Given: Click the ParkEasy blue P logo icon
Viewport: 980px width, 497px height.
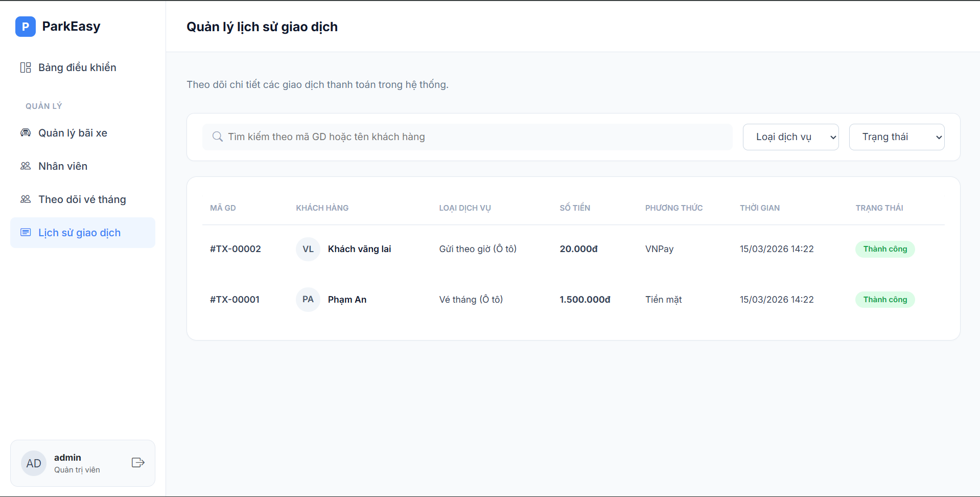Looking at the screenshot, I should pos(25,27).
